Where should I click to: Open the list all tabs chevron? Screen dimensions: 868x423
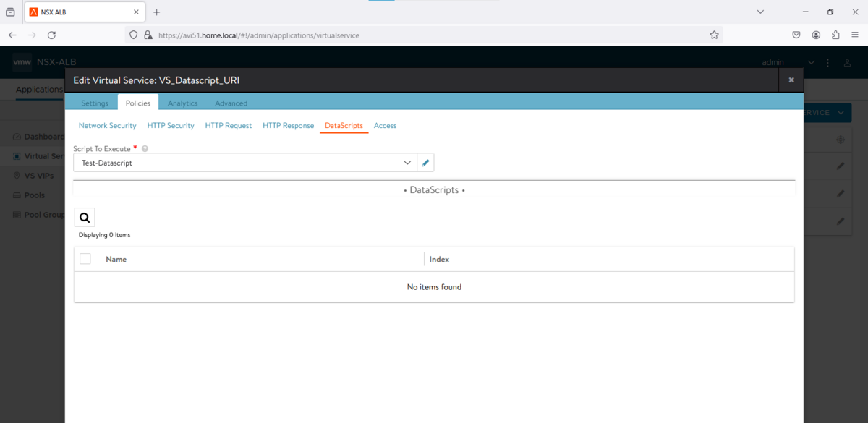[760, 12]
